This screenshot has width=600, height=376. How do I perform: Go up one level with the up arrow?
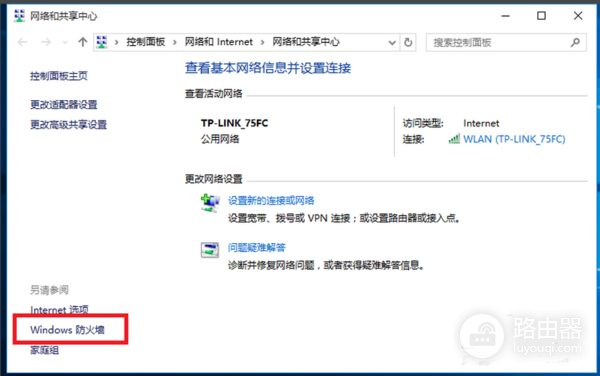82,42
